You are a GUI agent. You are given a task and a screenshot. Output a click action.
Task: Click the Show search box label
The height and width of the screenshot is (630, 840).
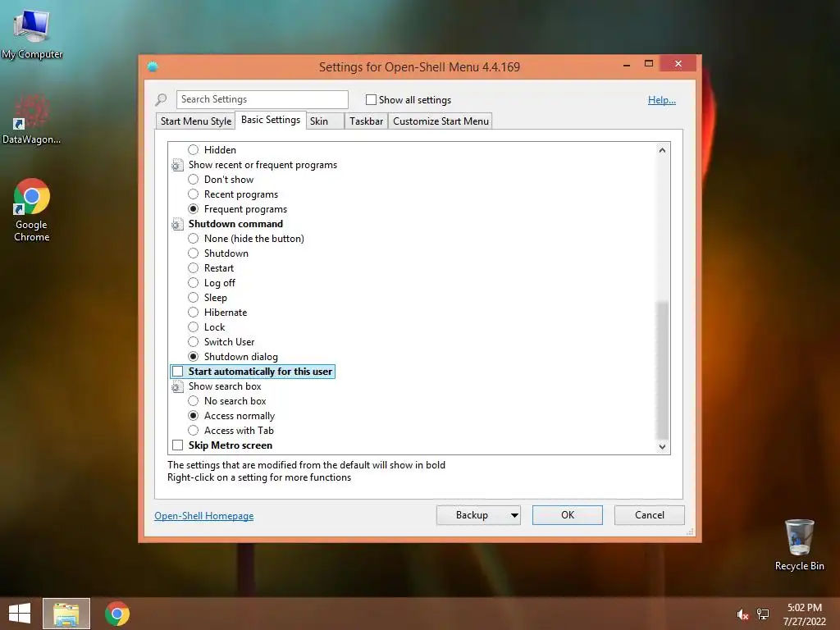click(225, 386)
